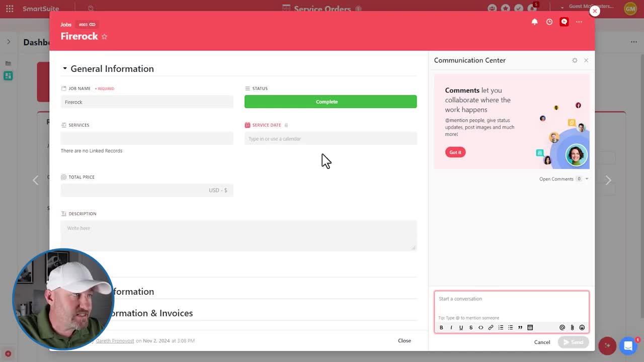Open the Guest McCusters workspace dropdown

pos(587,7)
